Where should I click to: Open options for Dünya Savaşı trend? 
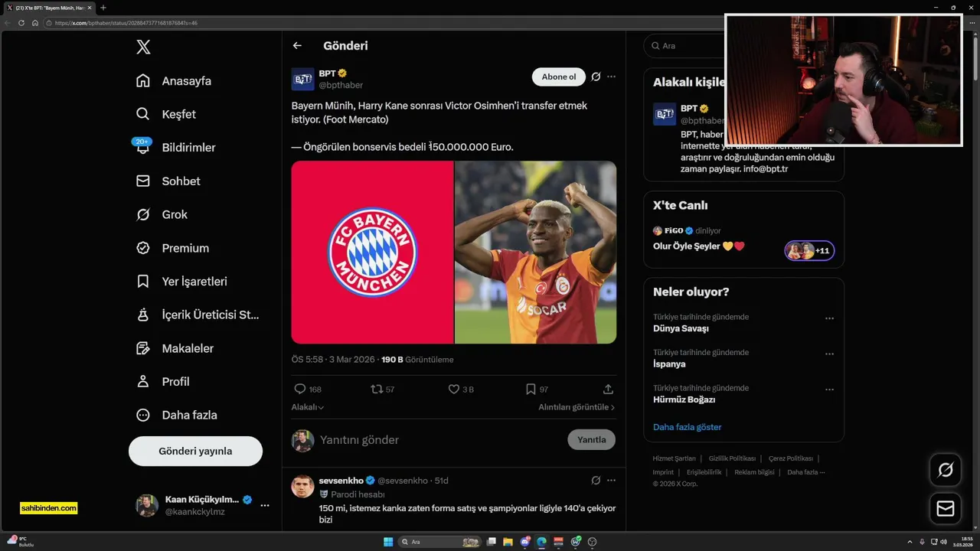click(x=829, y=318)
